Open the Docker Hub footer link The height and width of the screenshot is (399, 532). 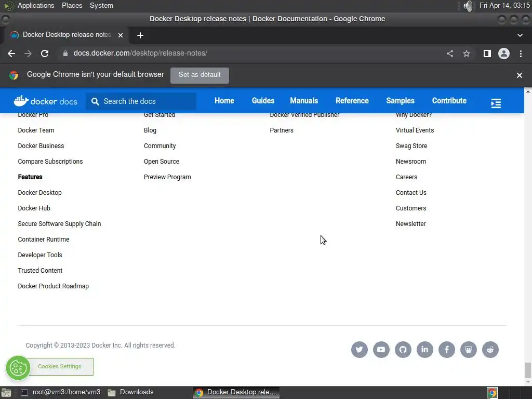(34, 208)
